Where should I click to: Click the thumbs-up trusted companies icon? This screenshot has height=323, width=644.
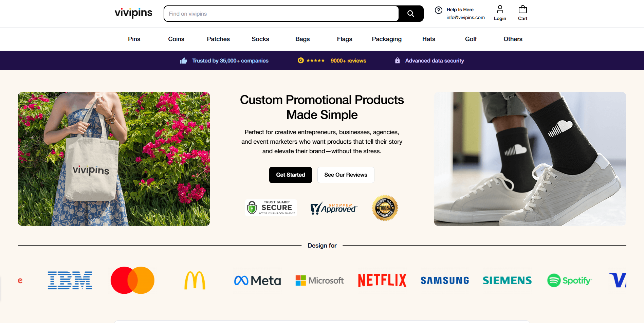184,61
